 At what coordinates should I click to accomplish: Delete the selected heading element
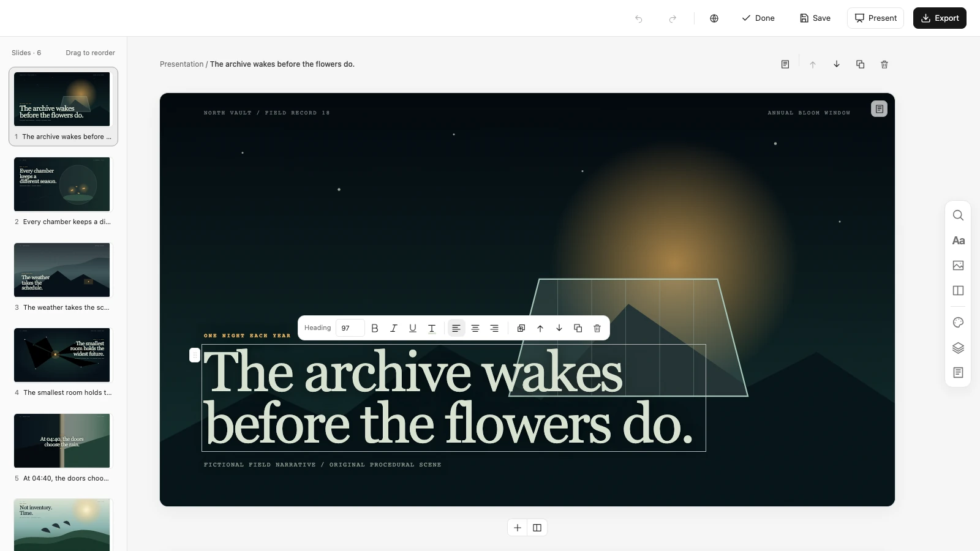tap(597, 328)
